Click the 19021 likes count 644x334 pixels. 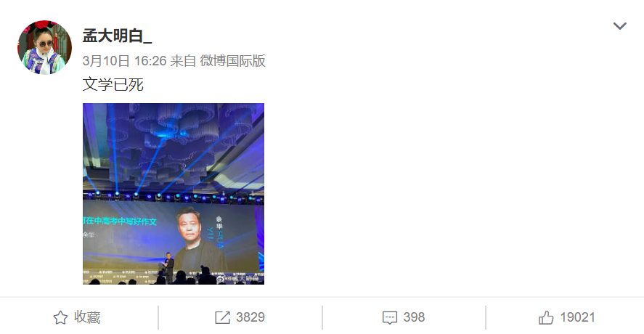577,317
